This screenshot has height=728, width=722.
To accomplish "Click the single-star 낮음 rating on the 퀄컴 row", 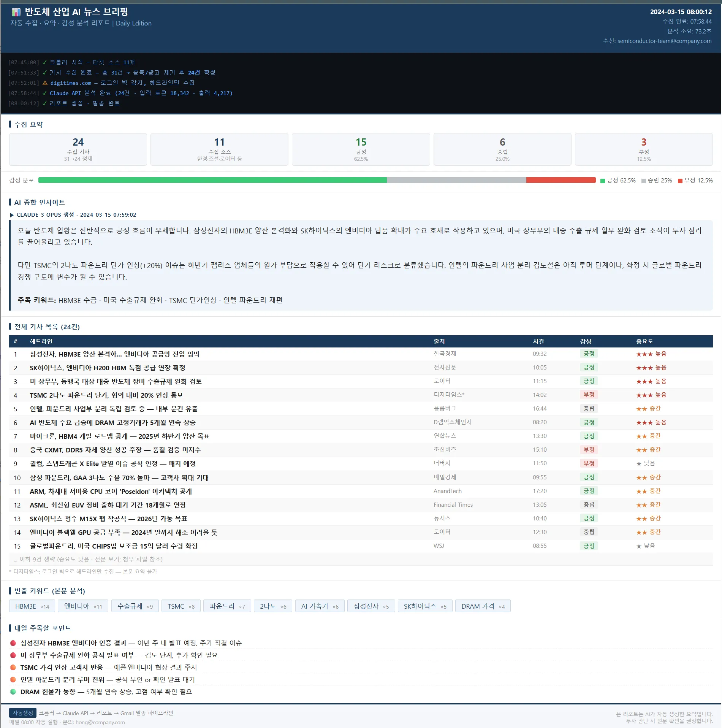I will (x=645, y=463).
